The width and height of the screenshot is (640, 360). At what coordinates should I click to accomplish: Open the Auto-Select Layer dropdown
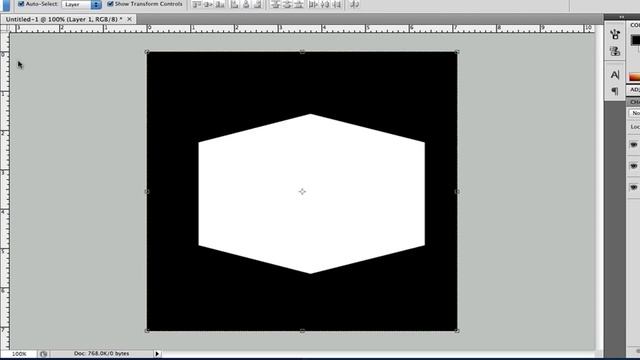click(x=81, y=4)
